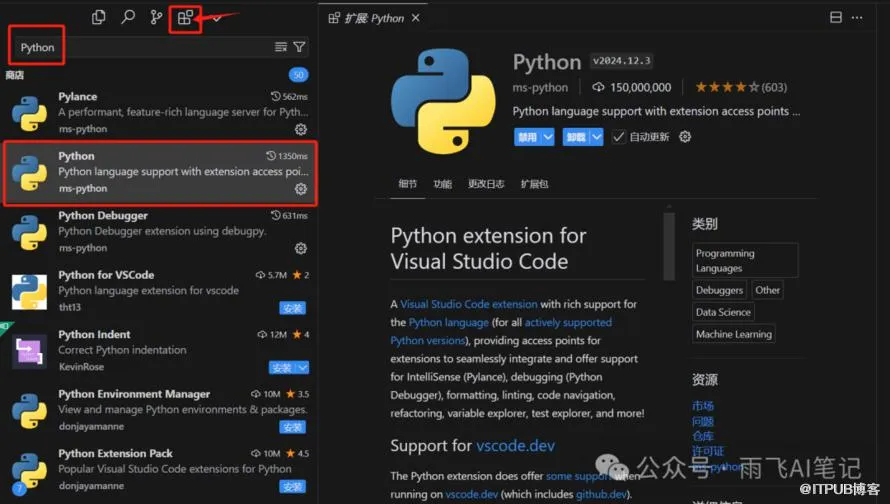This screenshot has height=504, width=890.
Task: Click the filter extensions funnel icon
Action: tap(299, 47)
